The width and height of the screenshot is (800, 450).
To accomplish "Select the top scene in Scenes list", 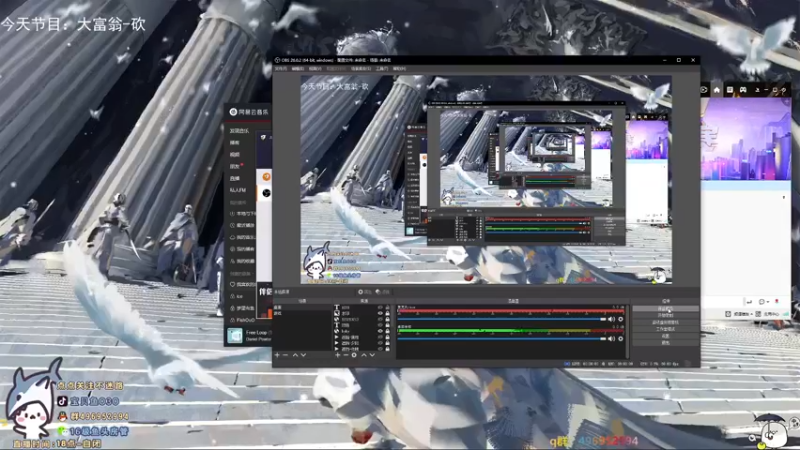I will 303,308.
